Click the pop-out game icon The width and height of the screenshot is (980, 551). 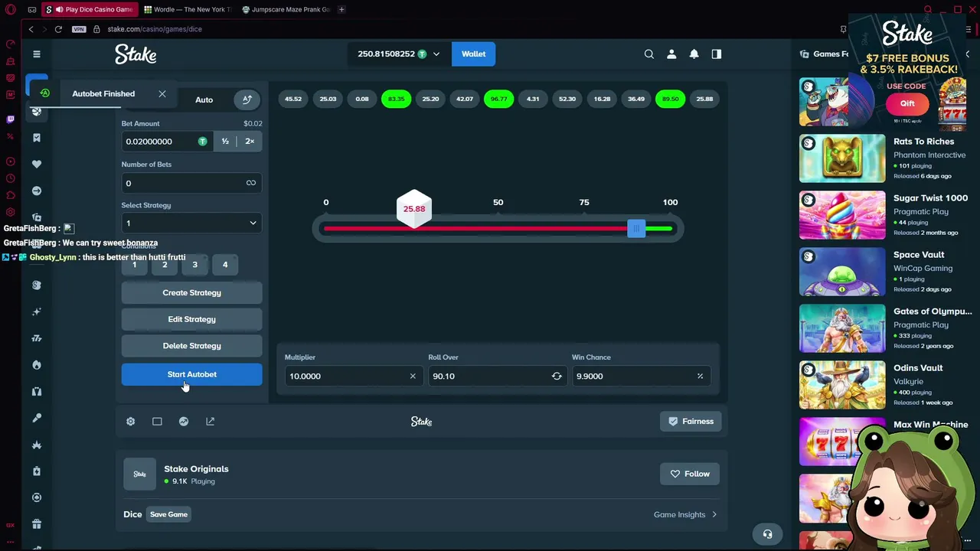[211, 422]
